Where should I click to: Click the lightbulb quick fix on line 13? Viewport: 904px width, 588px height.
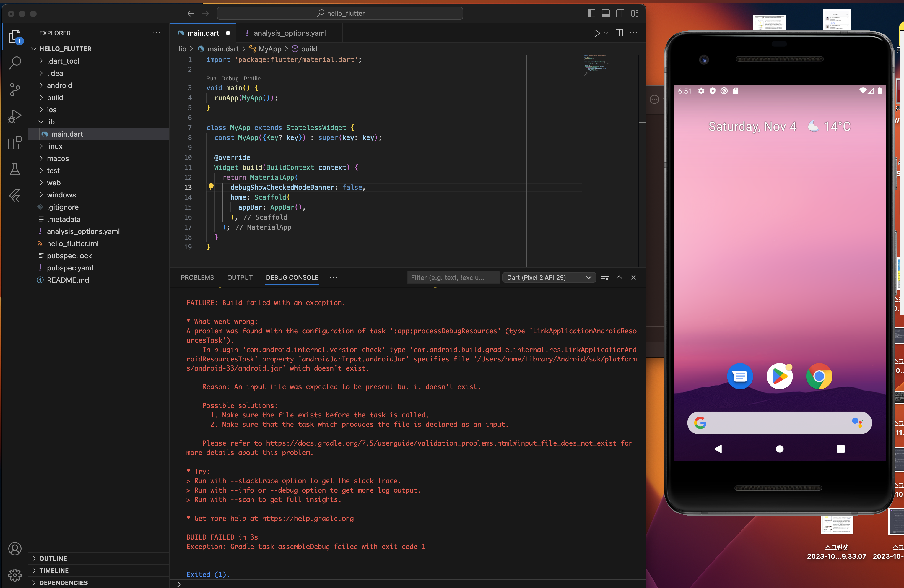pyautogui.click(x=211, y=187)
